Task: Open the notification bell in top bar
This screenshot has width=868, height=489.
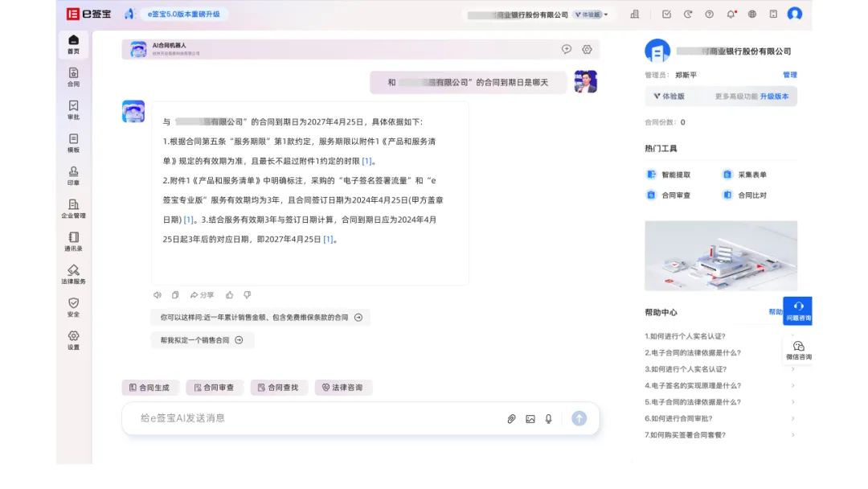Action: (731, 14)
